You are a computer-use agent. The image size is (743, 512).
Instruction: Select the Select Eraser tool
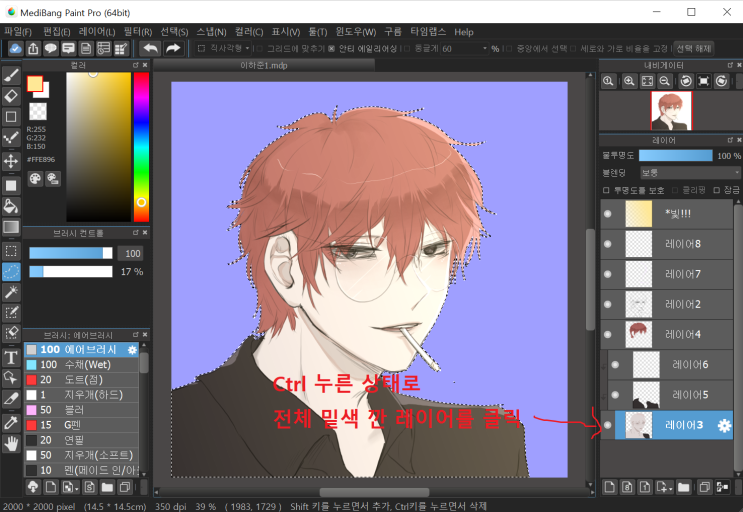click(11, 332)
